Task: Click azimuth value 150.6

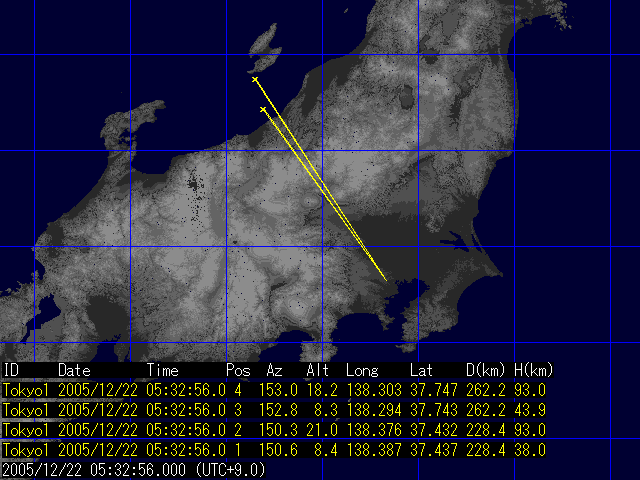Action: pos(278,450)
